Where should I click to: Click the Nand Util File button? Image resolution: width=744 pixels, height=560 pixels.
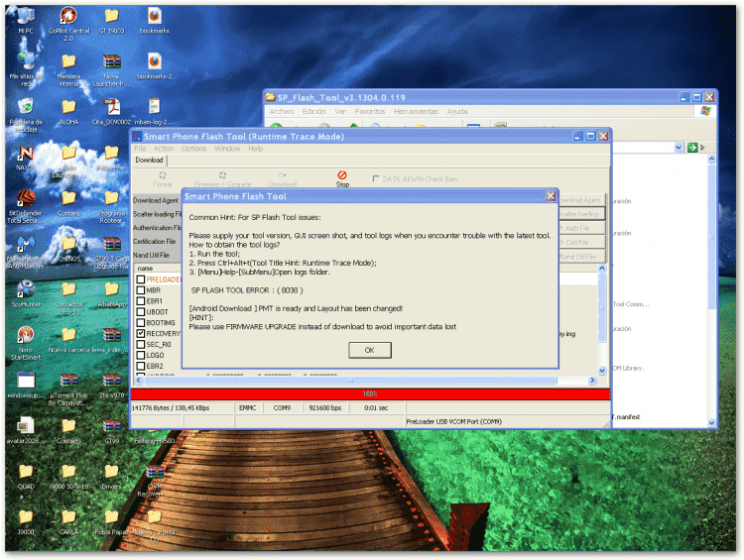(x=581, y=257)
